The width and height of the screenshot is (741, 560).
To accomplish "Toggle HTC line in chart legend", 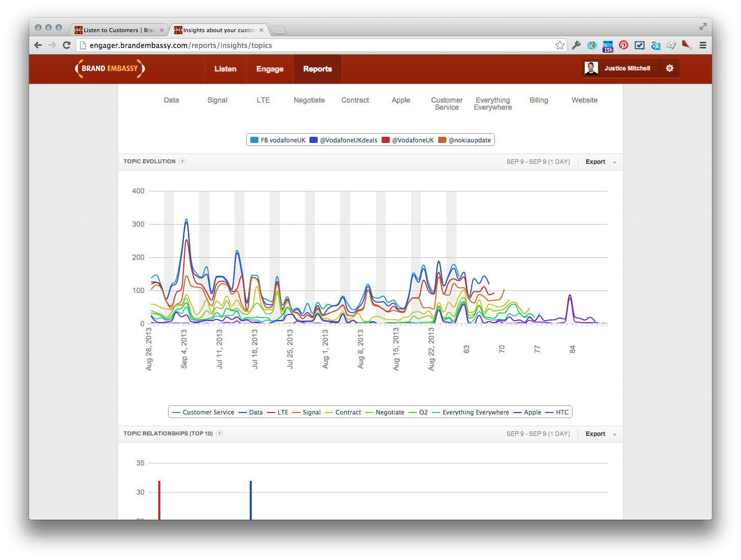I will (x=557, y=412).
